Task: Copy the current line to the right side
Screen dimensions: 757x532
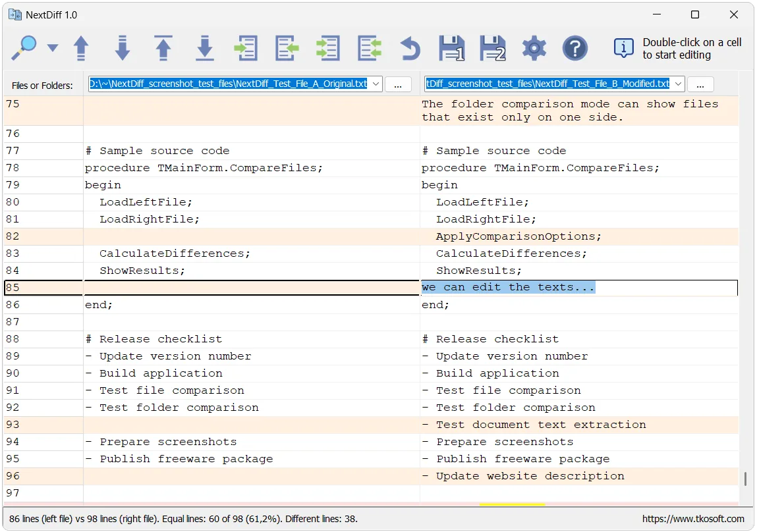Action: point(246,48)
